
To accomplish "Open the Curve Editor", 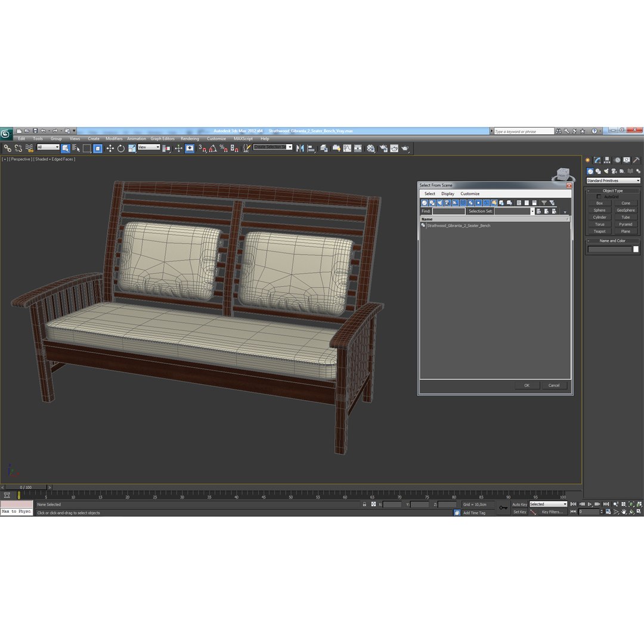I will click(x=348, y=148).
